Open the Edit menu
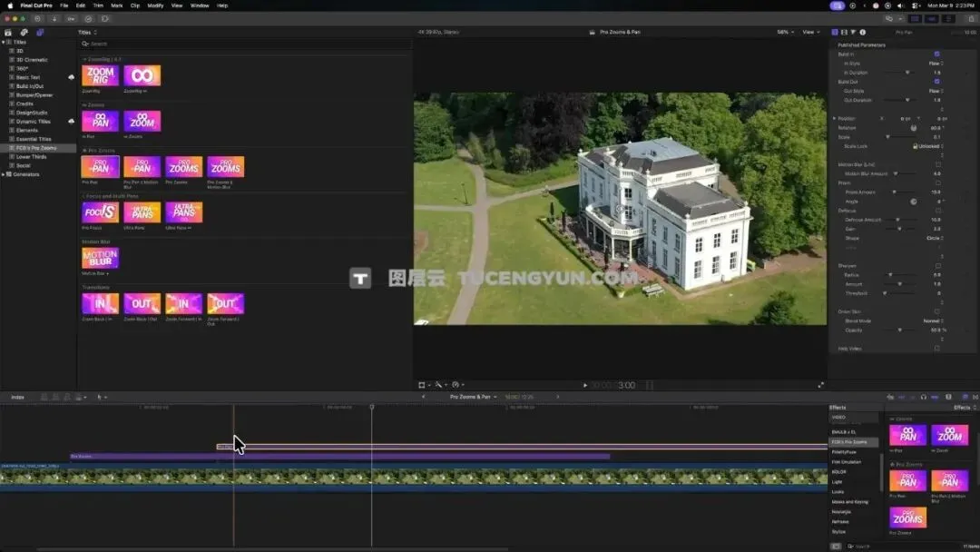Screen dimensions: 980x552 tap(81, 5)
